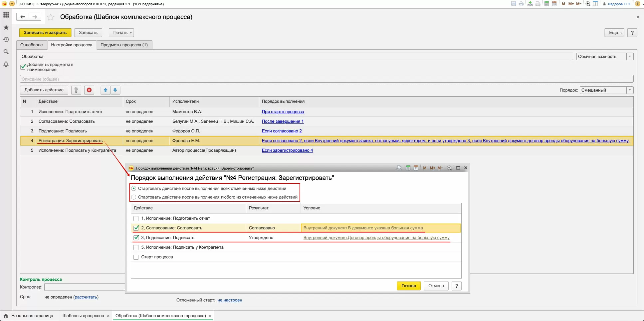Click the red delete action icon
Image resolution: width=644 pixels, height=321 pixels.
pyautogui.click(x=89, y=90)
